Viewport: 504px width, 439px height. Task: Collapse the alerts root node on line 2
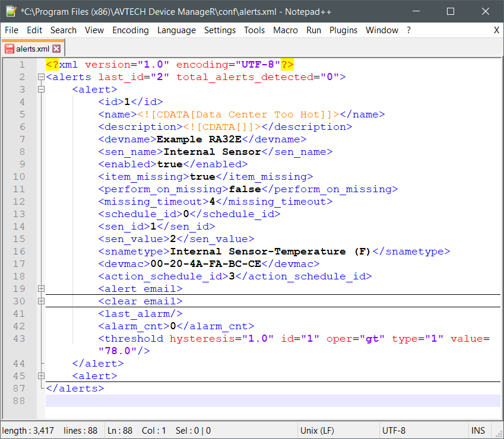click(41, 77)
